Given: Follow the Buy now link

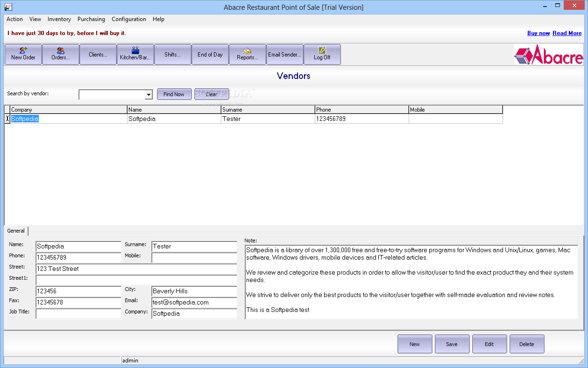Looking at the screenshot, I should [x=538, y=33].
